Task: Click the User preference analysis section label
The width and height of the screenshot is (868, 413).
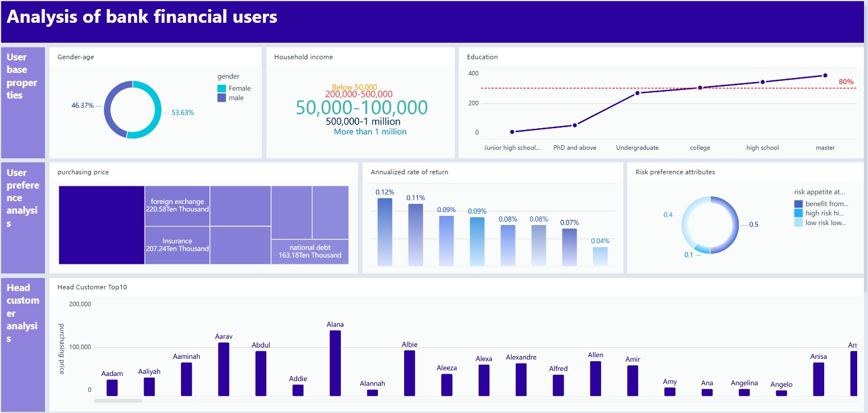Action: [x=23, y=198]
